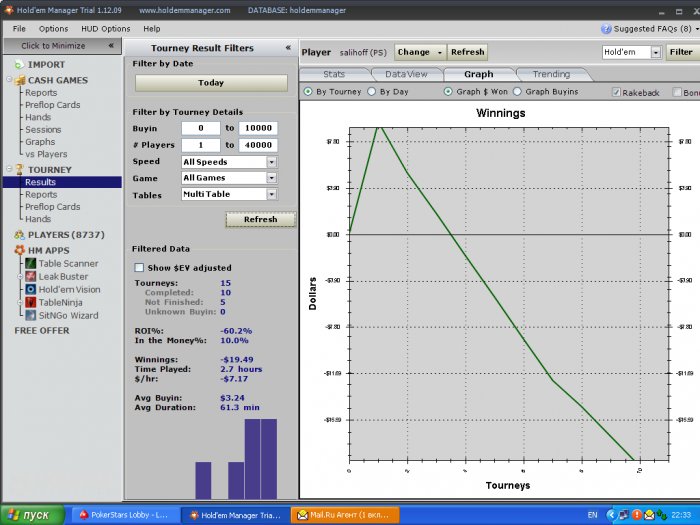Screen dimensions: 700x525
Task: Click the SitNGo Wizard icon
Action: 30,315
